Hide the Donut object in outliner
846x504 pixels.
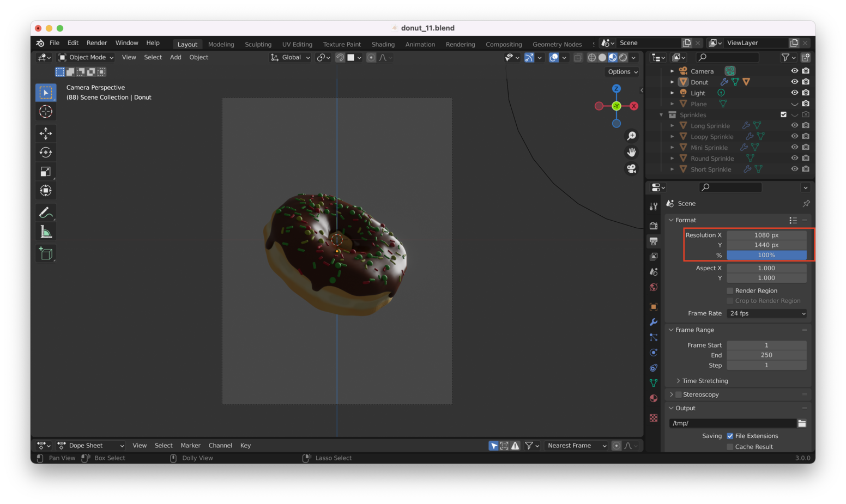(x=794, y=82)
